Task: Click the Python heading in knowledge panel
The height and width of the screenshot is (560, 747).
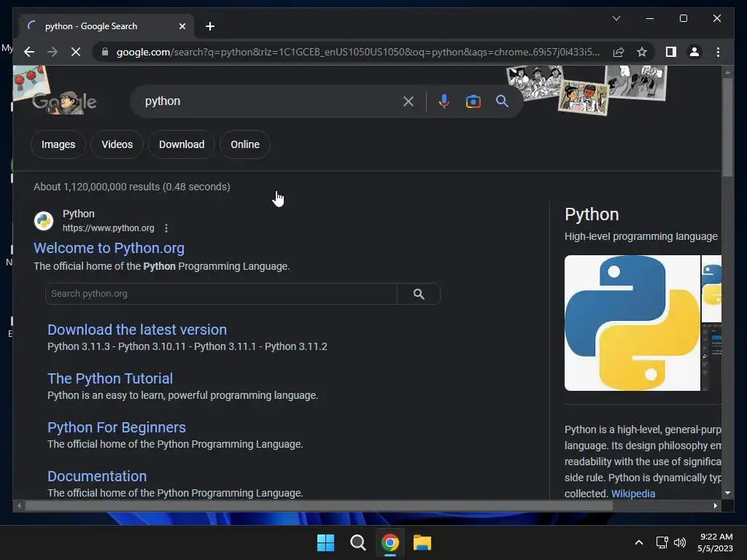Action: click(x=592, y=214)
